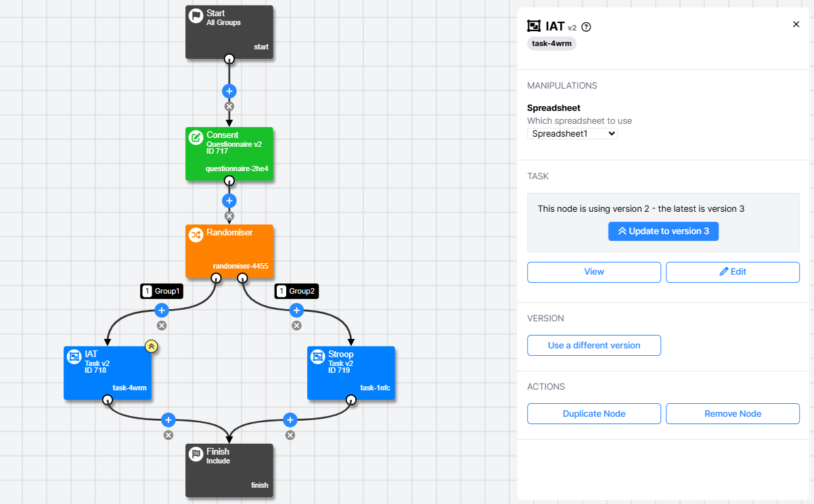Click the Start node output connector
The image size is (814, 504).
click(229, 59)
